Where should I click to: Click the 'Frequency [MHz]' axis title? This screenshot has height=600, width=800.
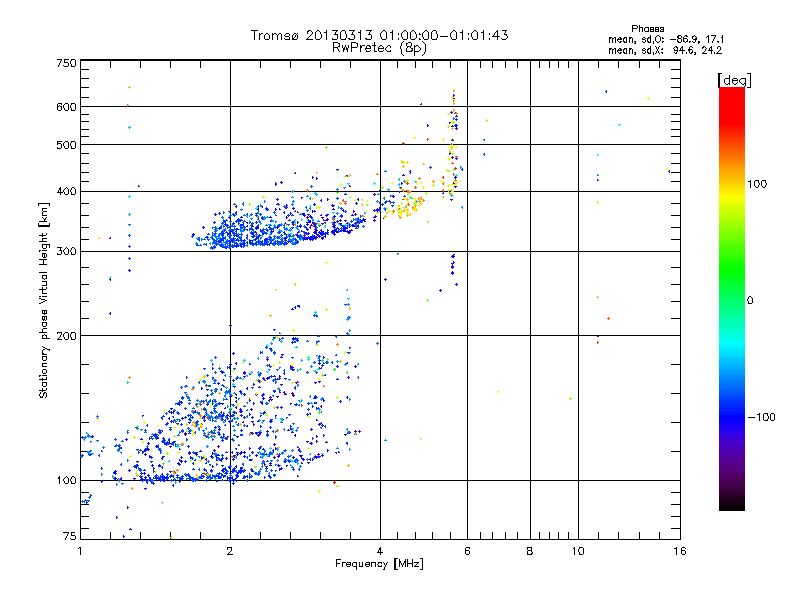(379, 564)
